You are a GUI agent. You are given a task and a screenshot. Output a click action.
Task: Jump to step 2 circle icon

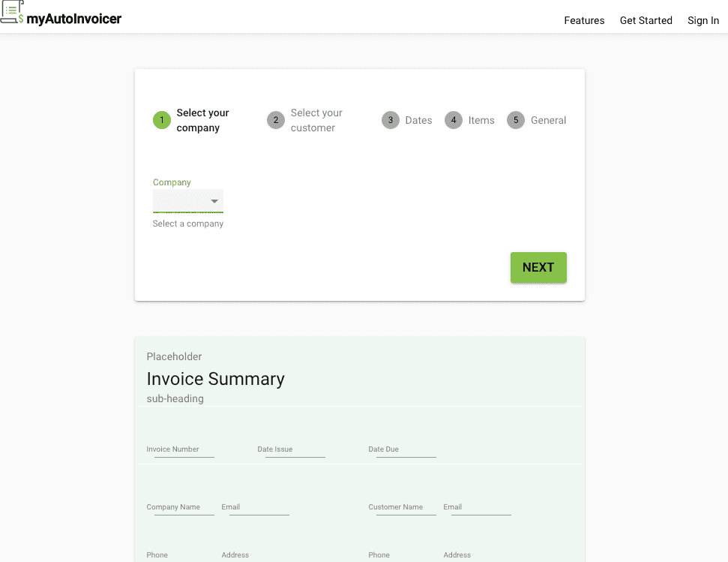[276, 120]
